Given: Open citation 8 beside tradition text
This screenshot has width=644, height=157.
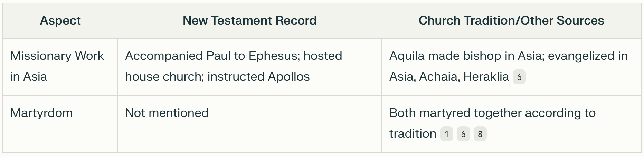Looking at the screenshot, I should coord(480,134).
